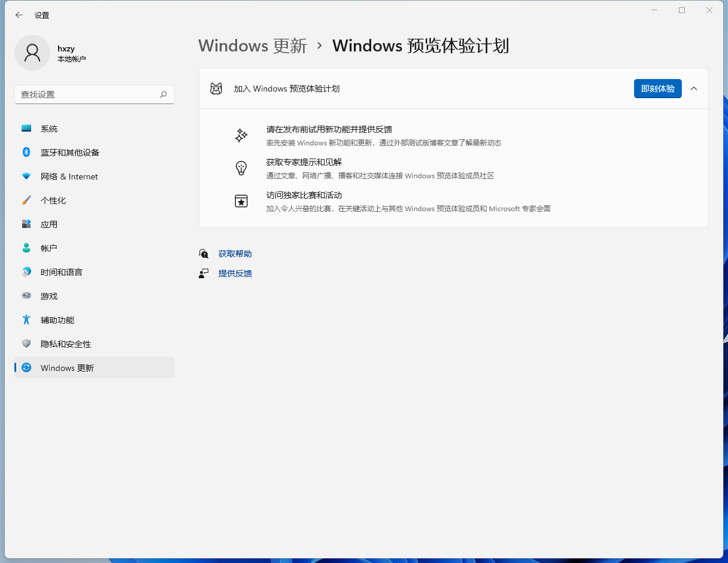Click the Wi-Fi icon beside 网络 & Internet

[26, 176]
